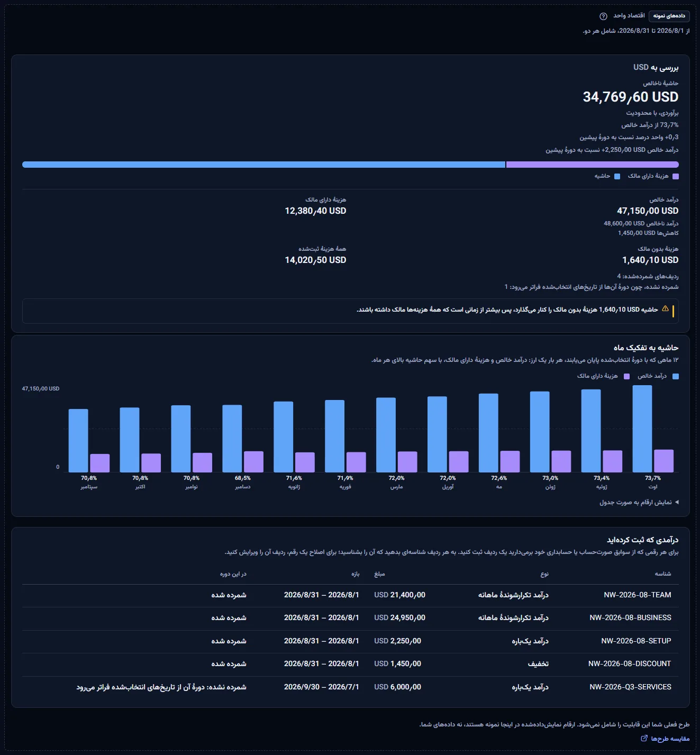Select the "NW-2026-08-DISCOUNT" identifier cell
Screen dimensions: 700x755
click(630, 664)
